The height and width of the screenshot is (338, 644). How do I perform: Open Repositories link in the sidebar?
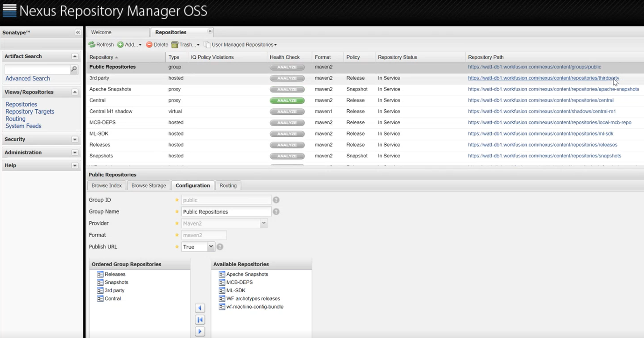point(21,104)
